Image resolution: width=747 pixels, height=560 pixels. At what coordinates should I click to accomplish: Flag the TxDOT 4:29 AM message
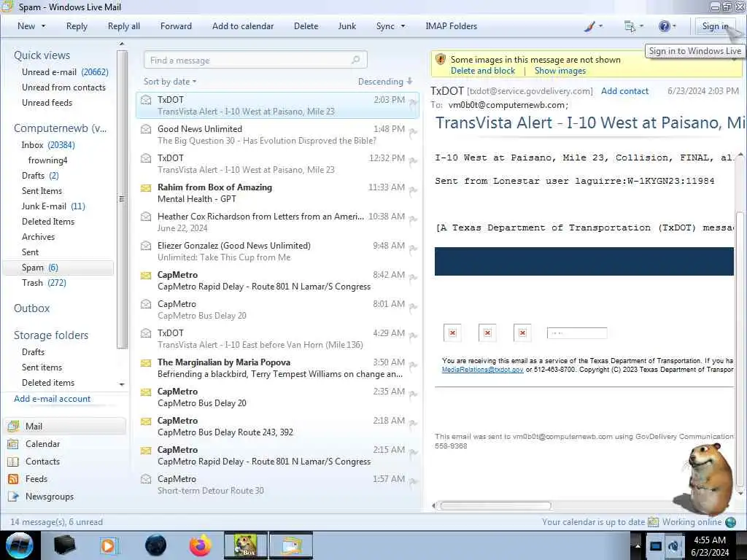[x=413, y=335]
